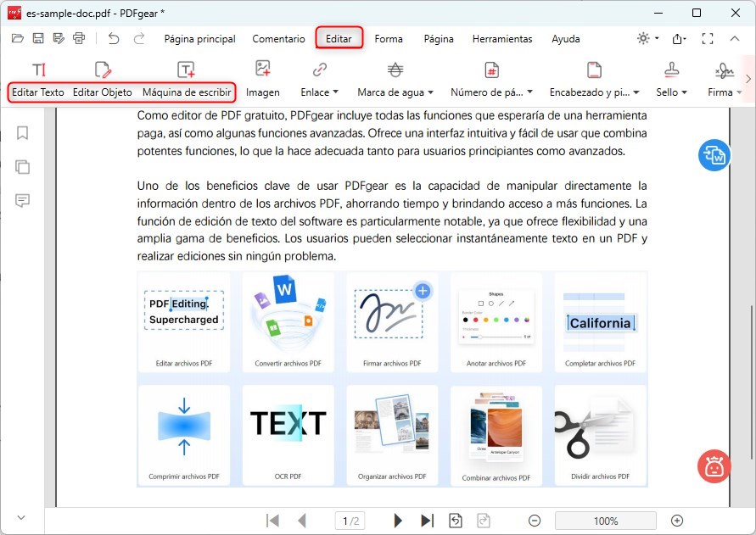Viewport: 756px width, 535px height.
Task: Switch to the Página principal tab
Action: 199,39
